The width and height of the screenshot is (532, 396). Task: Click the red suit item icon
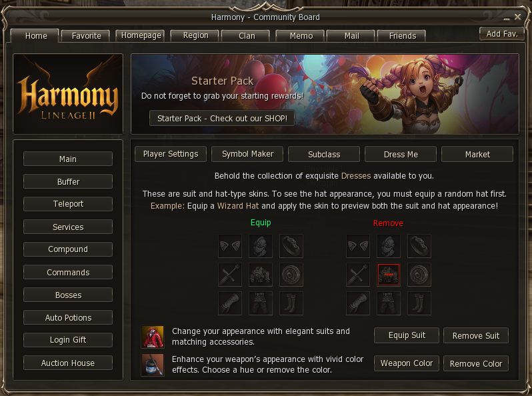point(153,337)
